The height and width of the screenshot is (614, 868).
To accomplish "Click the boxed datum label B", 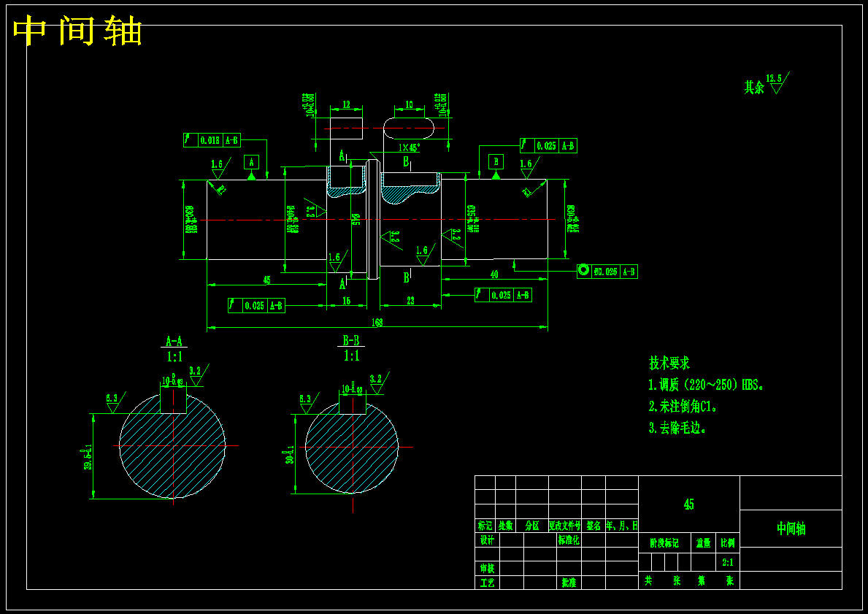I will click(x=496, y=161).
